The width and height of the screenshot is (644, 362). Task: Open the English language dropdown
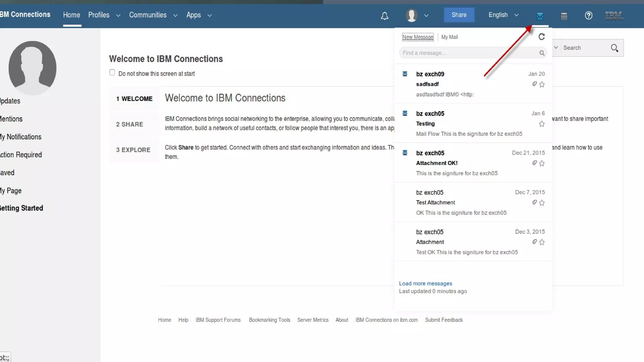pyautogui.click(x=503, y=15)
